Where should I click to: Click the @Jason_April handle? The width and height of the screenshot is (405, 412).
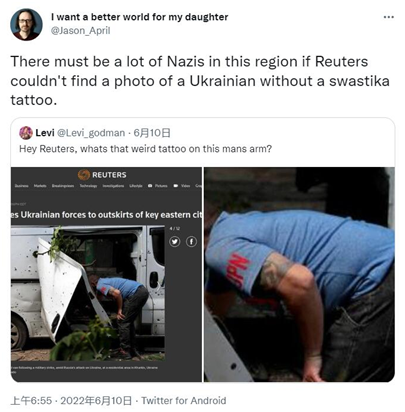(80, 31)
